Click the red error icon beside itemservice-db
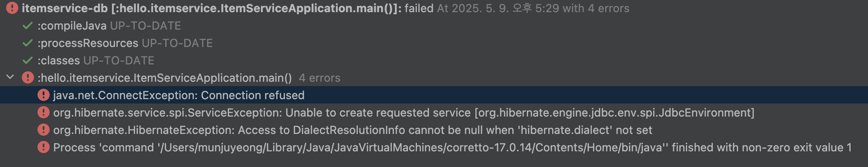The width and height of the screenshot is (868, 167). coord(12,8)
